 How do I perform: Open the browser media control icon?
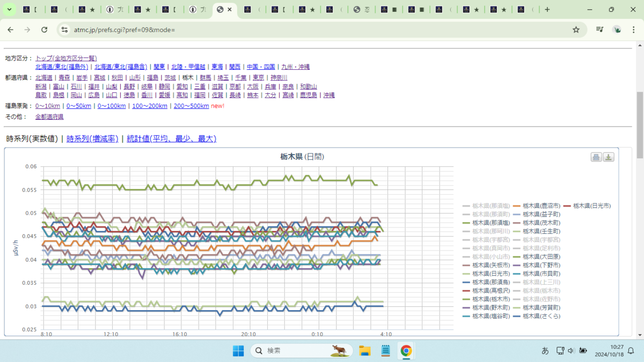[x=599, y=29]
